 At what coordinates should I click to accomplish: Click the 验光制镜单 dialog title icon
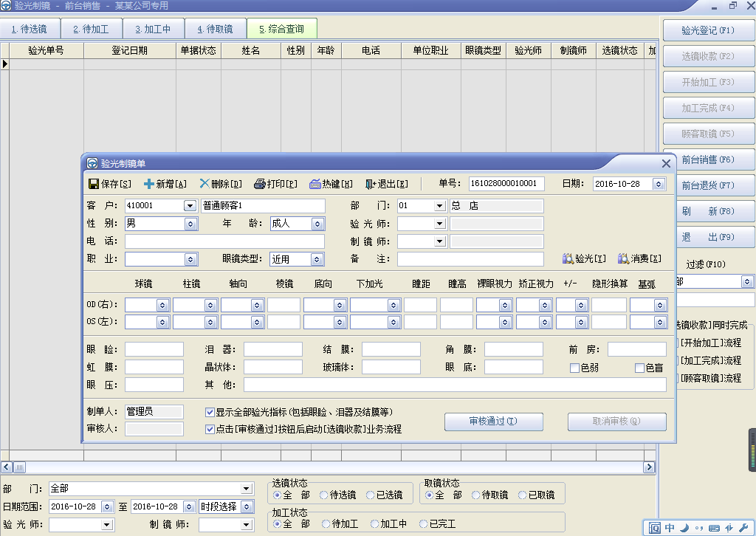pyautogui.click(x=92, y=163)
